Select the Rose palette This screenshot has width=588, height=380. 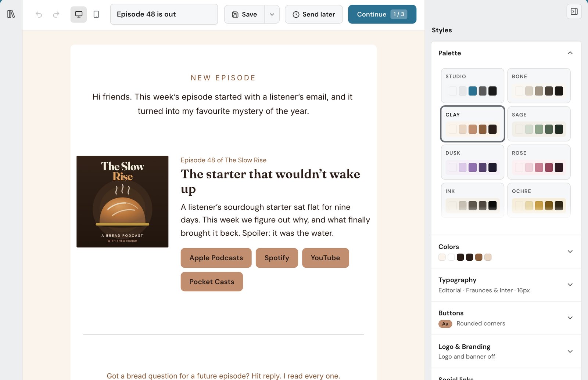pos(539,162)
